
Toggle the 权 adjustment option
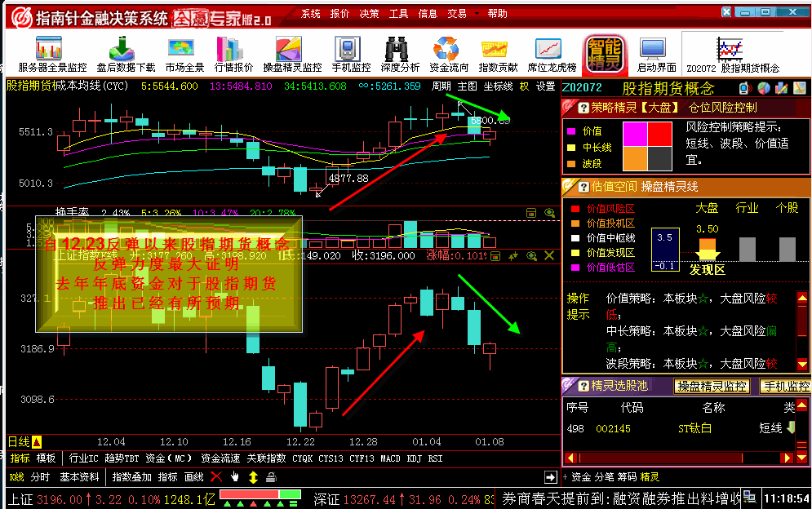point(524,86)
